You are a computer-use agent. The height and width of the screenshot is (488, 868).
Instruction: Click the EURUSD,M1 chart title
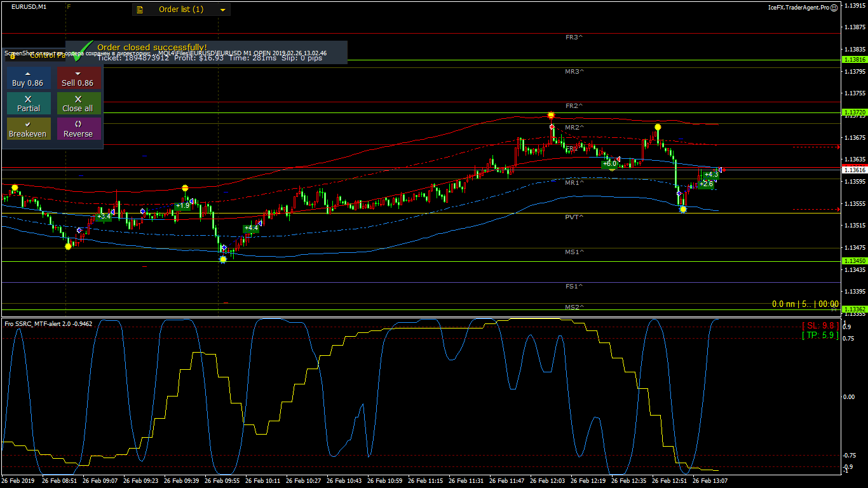[x=29, y=6]
